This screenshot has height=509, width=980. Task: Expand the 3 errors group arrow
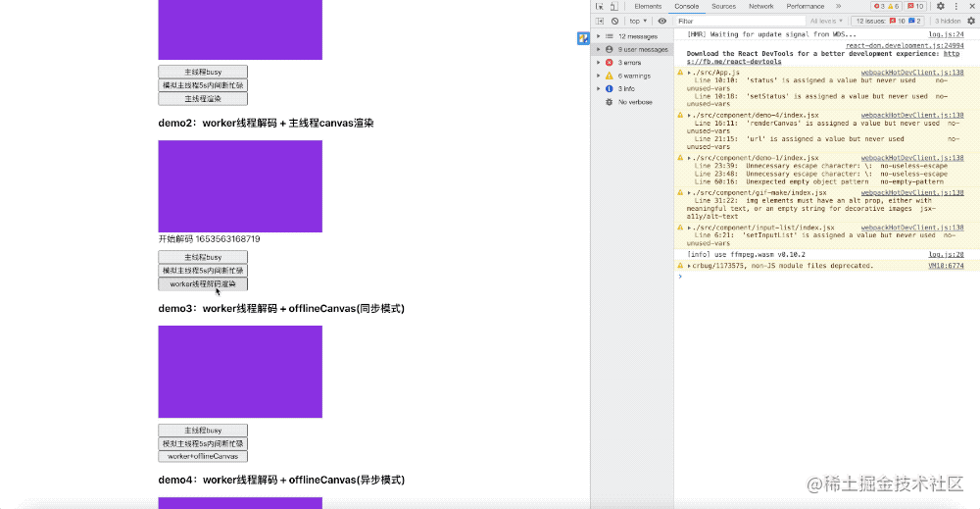(x=598, y=63)
